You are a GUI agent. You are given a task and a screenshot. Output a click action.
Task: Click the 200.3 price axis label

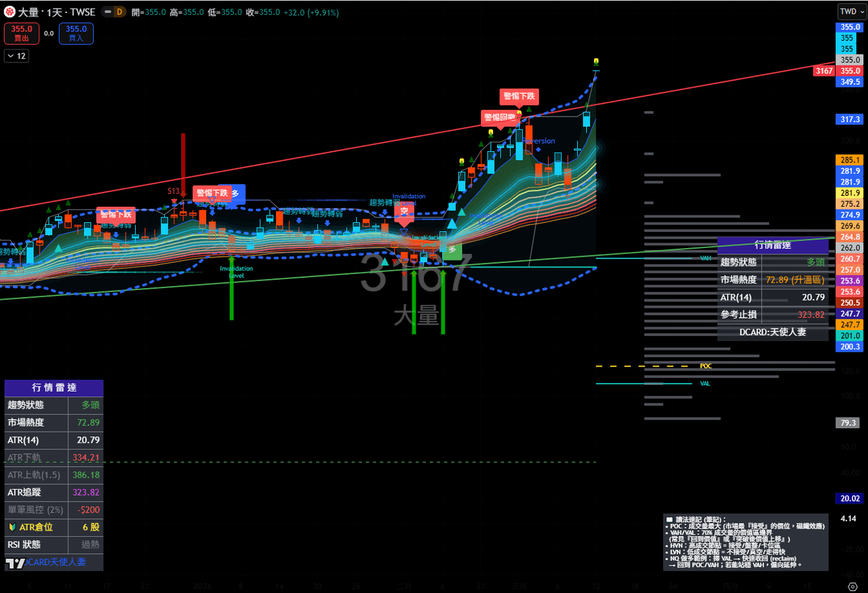[850, 347]
